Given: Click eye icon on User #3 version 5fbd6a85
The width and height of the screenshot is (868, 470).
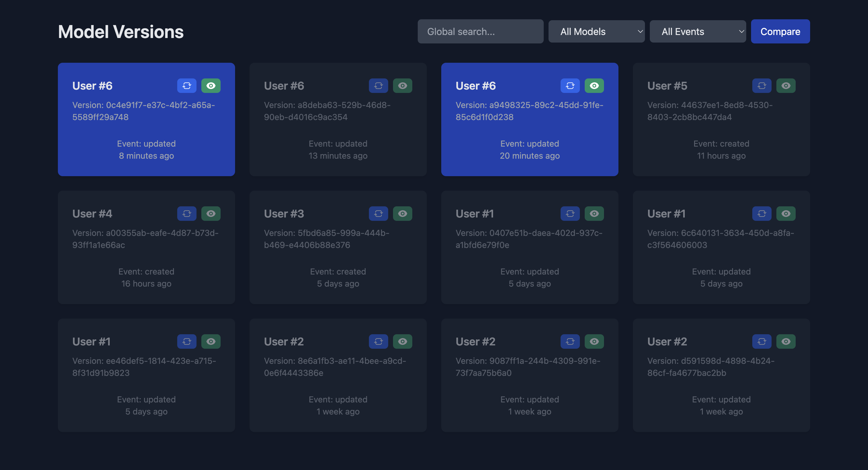Looking at the screenshot, I should pos(402,213).
